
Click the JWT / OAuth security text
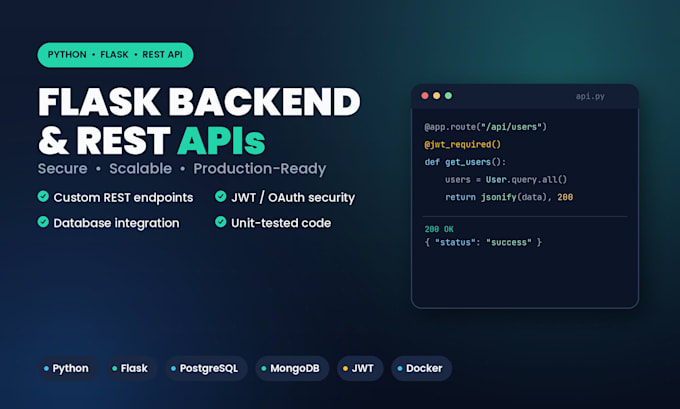click(x=293, y=197)
